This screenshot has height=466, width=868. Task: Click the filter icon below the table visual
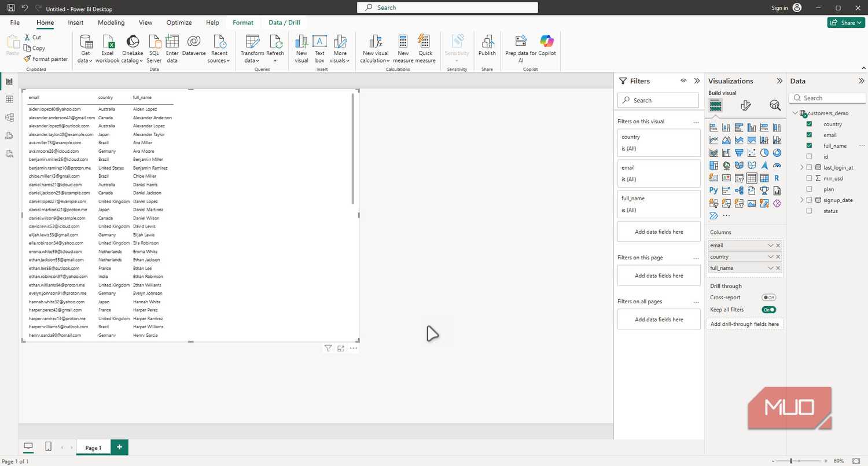[x=328, y=348]
